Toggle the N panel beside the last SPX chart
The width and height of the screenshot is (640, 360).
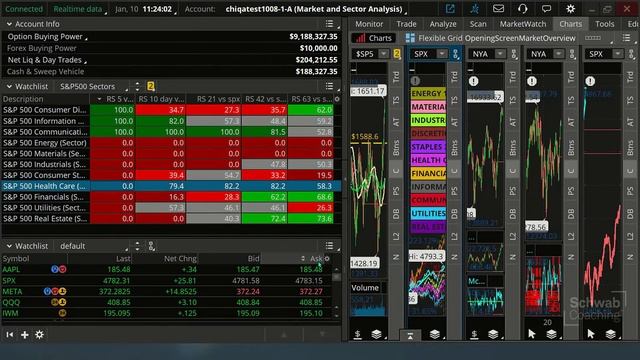[630, 257]
